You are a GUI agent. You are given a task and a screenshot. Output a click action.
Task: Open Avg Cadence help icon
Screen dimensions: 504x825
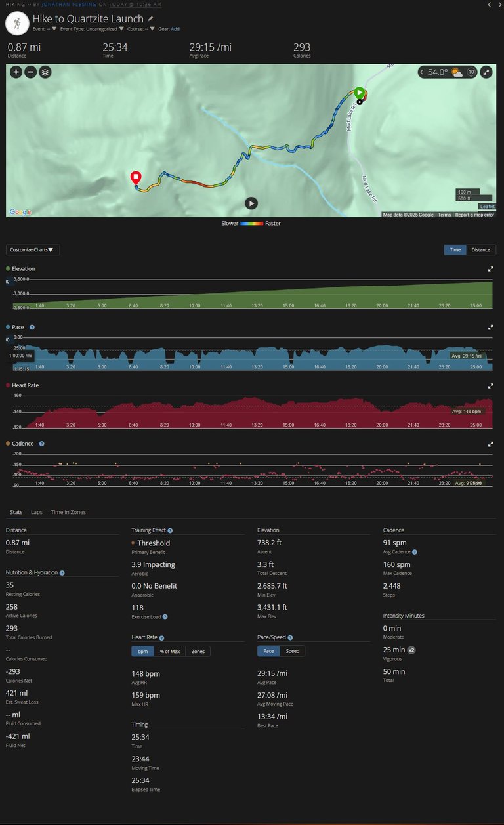[x=414, y=552]
